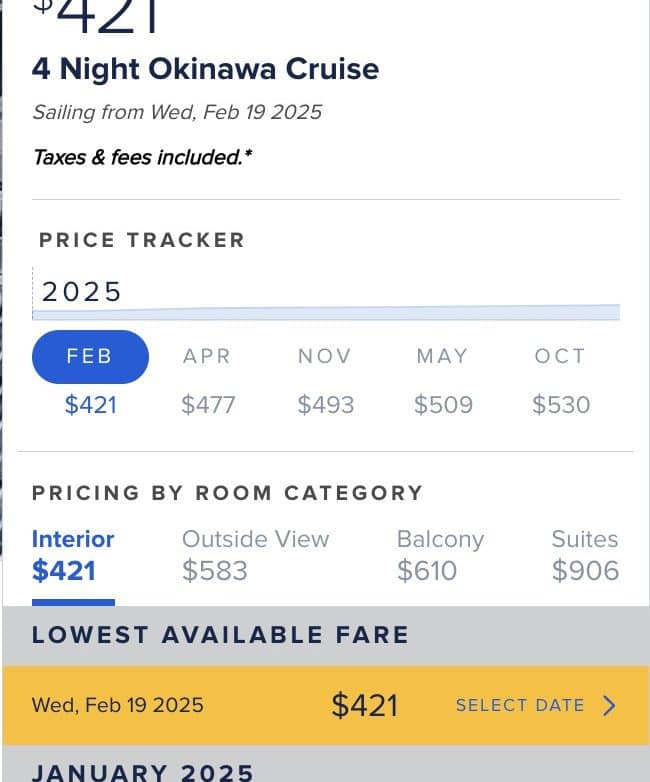
Task: Click the Feb 19 2025 fare row
Action: point(118,705)
